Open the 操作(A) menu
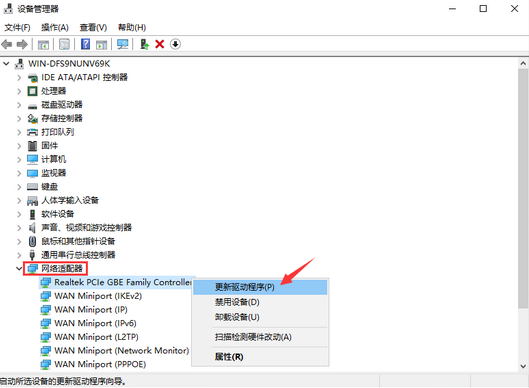The width and height of the screenshot is (529, 388). [55, 27]
